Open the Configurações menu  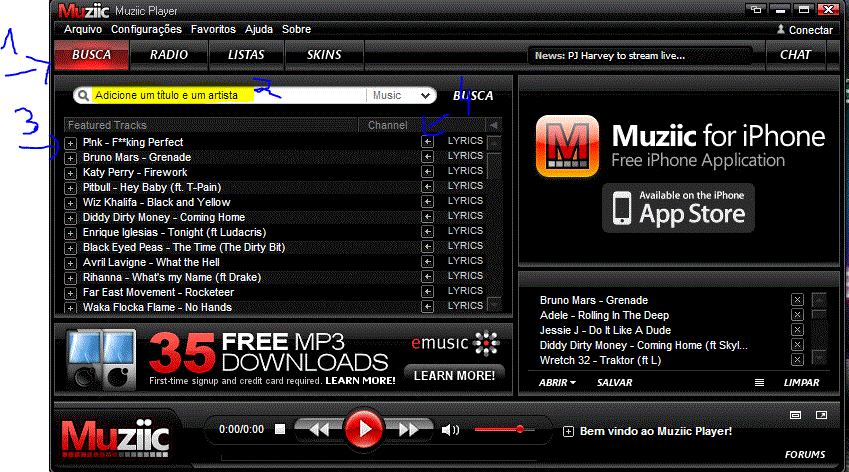(146, 29)
